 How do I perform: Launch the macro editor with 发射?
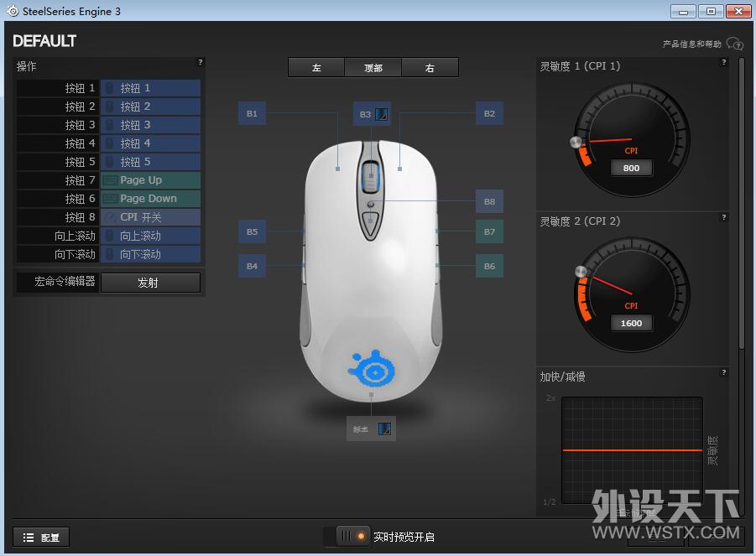[150, 283]
